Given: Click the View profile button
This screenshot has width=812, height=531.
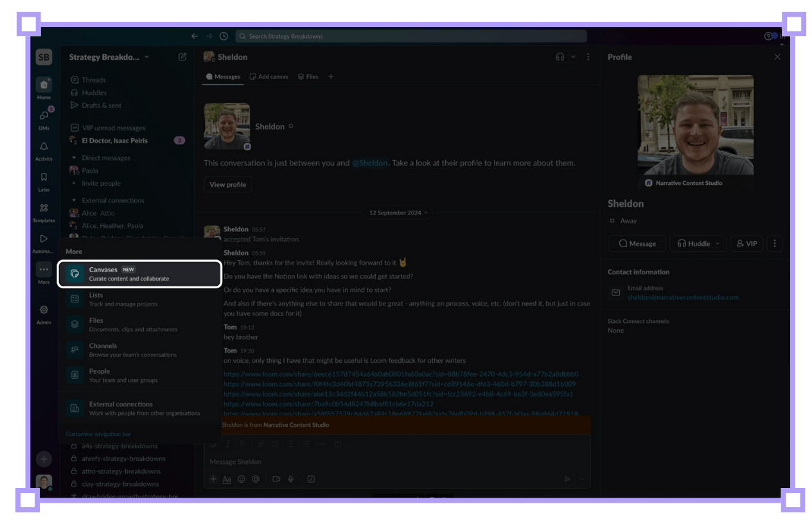Looking at the screenshot, I should [227, 185].
